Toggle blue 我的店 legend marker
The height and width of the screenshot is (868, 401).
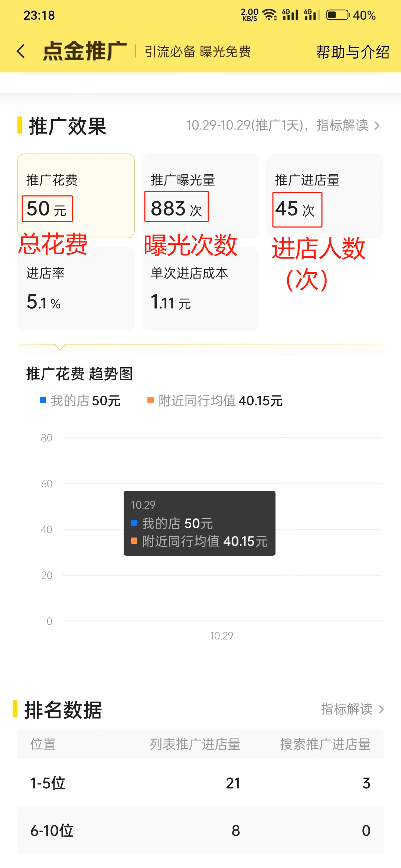[43, 400]
